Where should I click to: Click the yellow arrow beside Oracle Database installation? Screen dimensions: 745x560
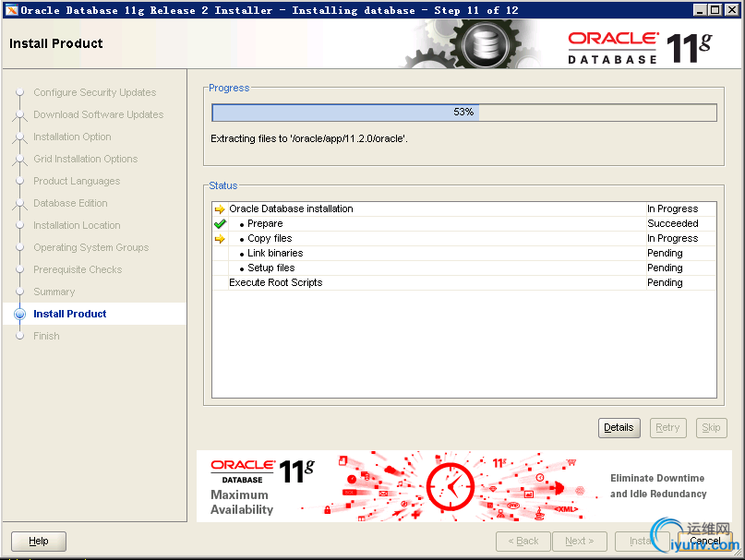click(220, 209)
